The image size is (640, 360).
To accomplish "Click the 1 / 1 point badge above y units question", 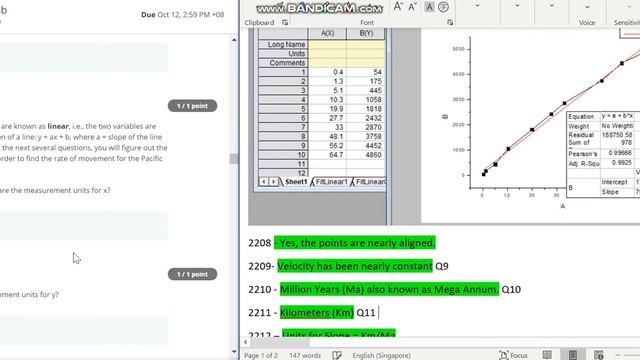I will (192, 274).
